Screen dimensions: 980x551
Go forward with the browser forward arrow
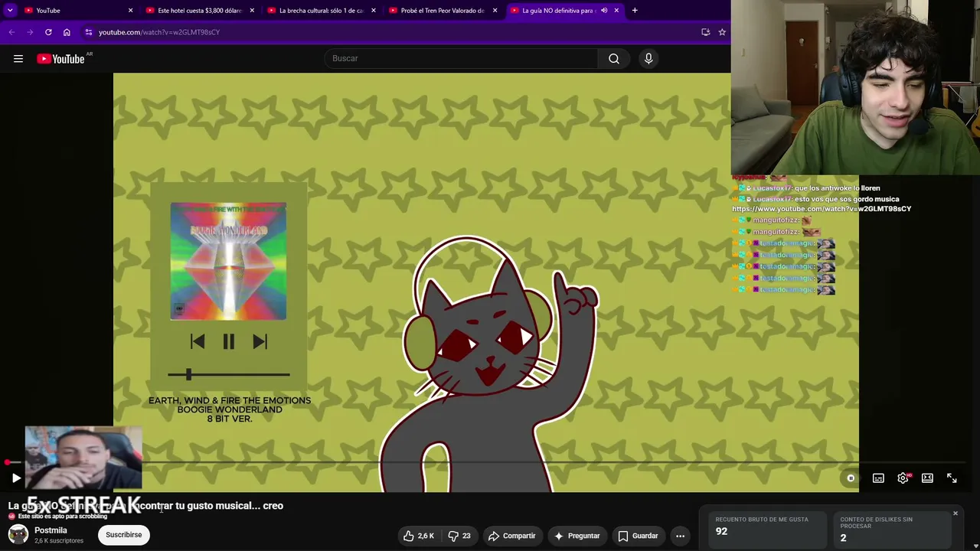30,32
